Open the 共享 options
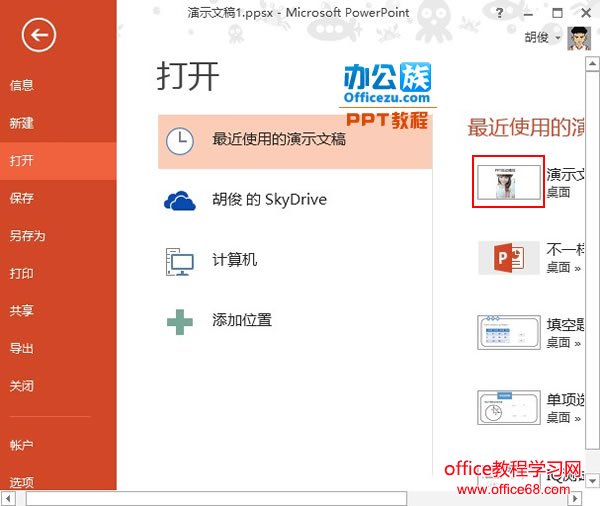Screen dimensions: 600x506 tap(22, 310)
